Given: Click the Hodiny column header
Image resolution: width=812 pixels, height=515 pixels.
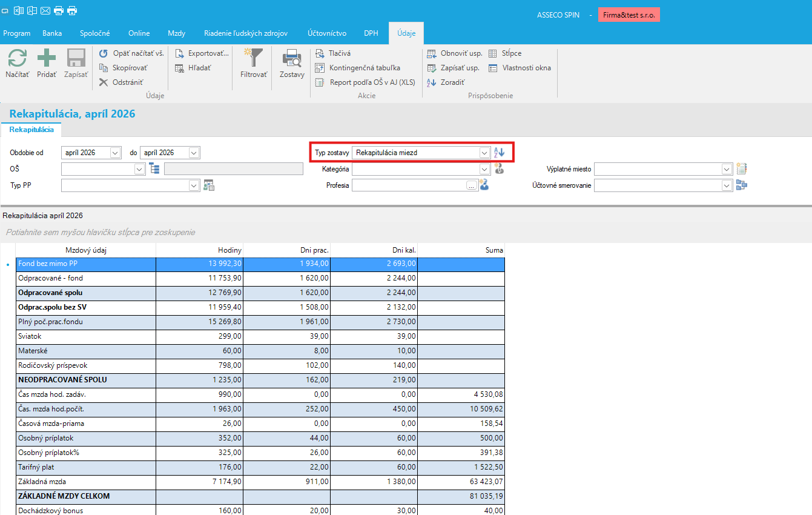Looking at the screenshot, I should click(x=200, y=250).
